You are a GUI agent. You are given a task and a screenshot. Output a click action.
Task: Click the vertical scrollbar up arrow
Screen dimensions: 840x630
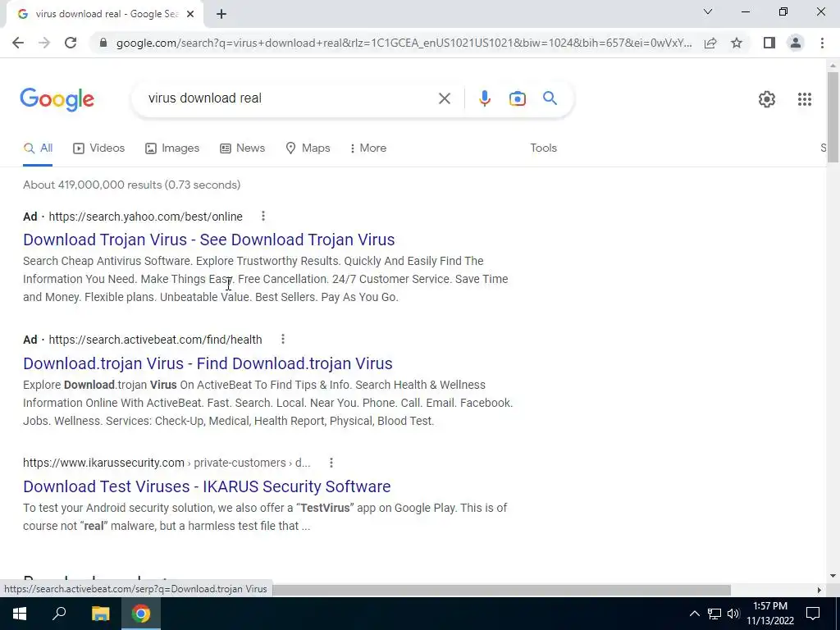[x=833, y=66]
